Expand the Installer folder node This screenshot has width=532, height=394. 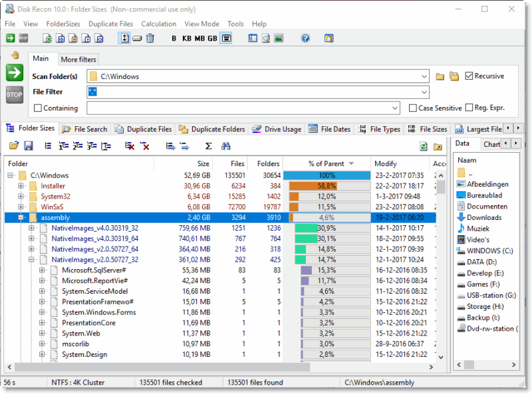[x=21, y=186]
